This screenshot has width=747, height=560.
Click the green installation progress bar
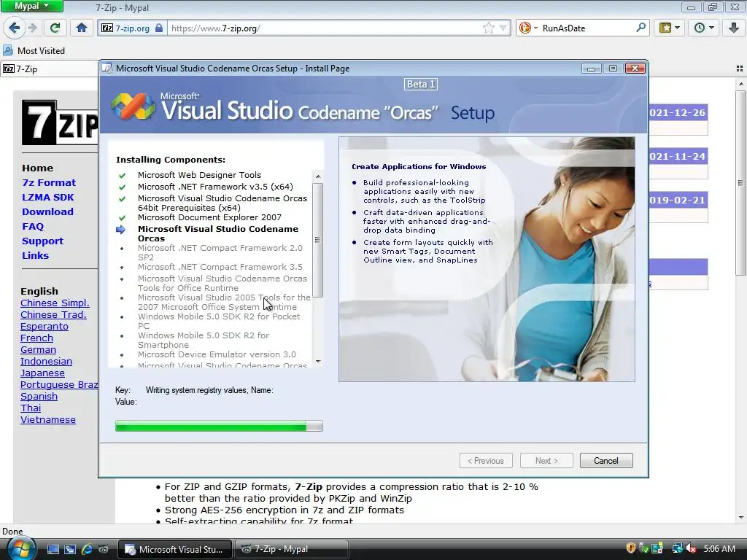pyautogui.click(x=219, y=426)
